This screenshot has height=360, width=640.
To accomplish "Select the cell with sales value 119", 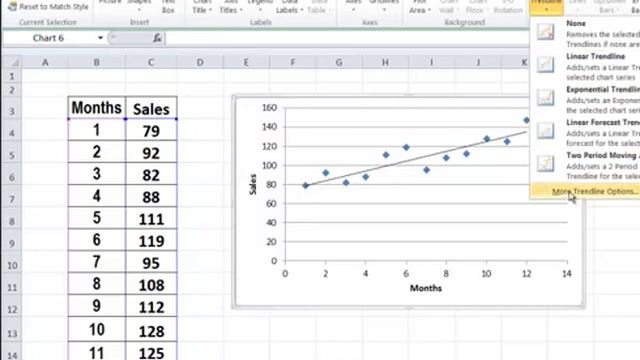I will click(x=151, y=240).
